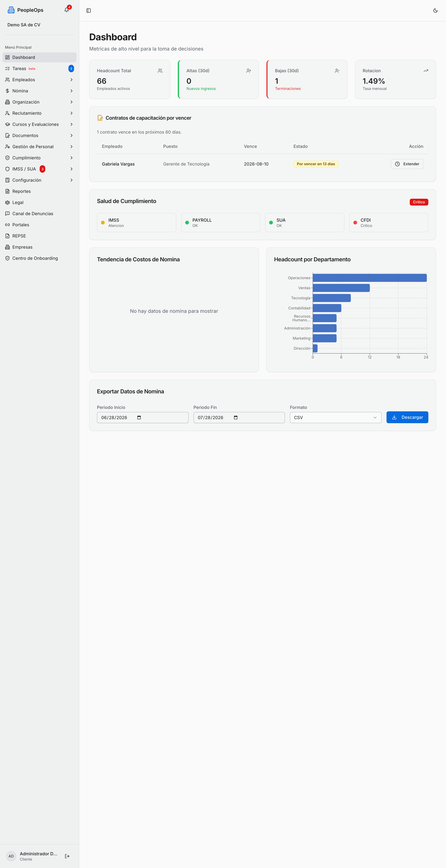This screenshot has height=868, width=446.
Task: Click the AD user avatar
Action: pyautogui.click(x=11, y=856)
